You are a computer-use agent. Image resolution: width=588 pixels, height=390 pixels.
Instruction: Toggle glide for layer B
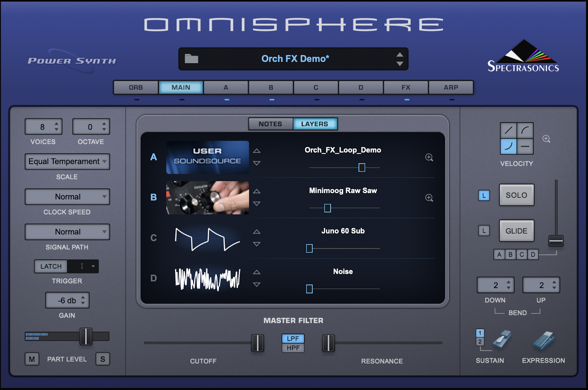[x=510, y=255]
